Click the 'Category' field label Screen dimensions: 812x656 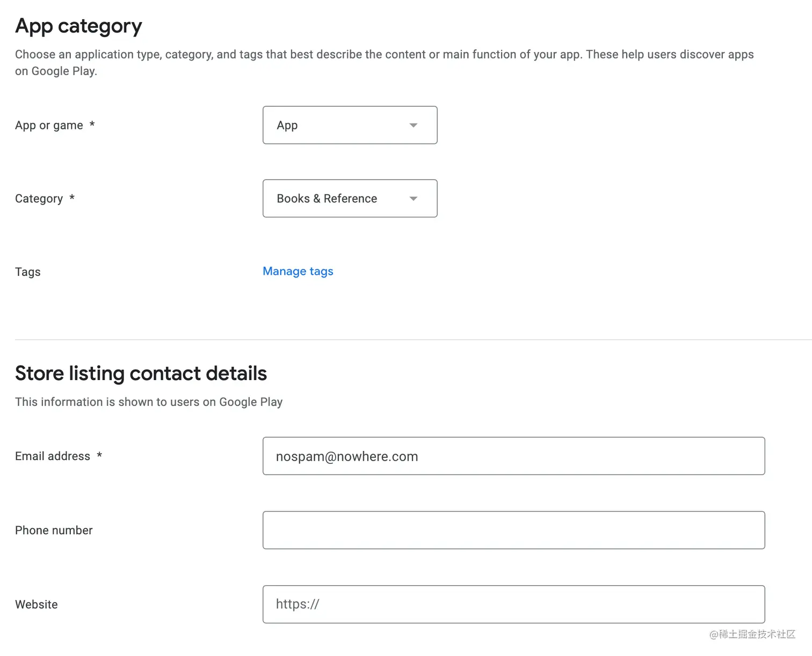[x=39, y=199]
